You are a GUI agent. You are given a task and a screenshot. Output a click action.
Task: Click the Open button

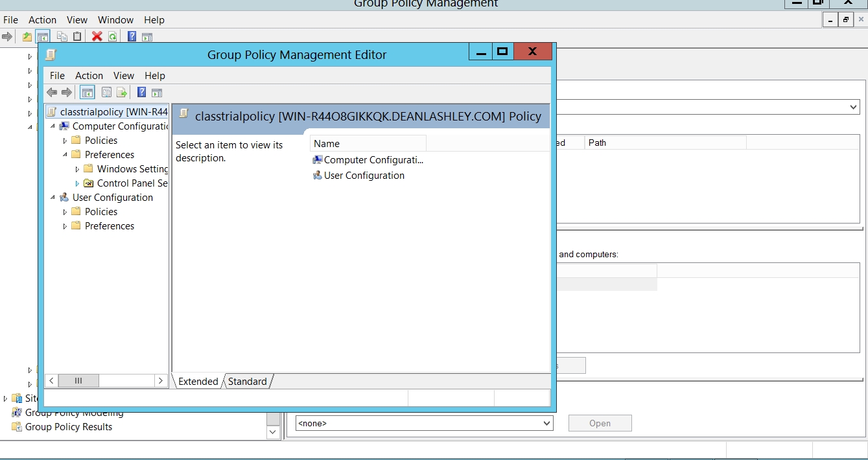click(600, 423)
